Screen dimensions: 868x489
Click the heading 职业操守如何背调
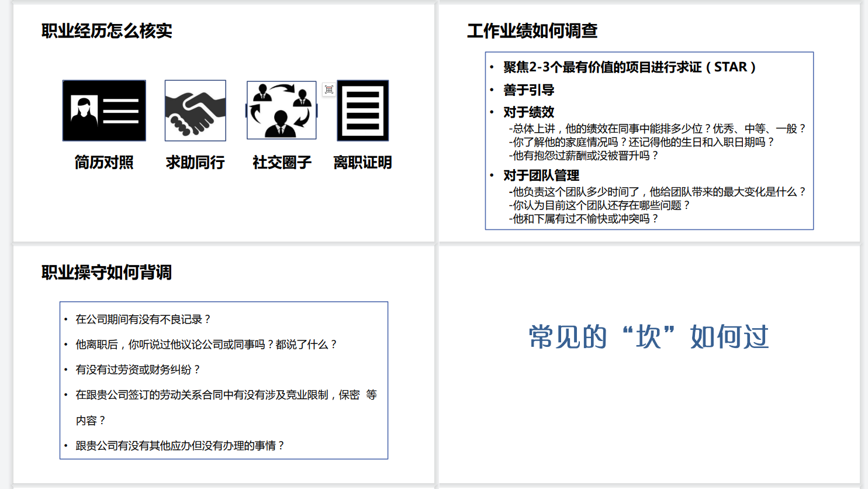click(x=107, y=272)
